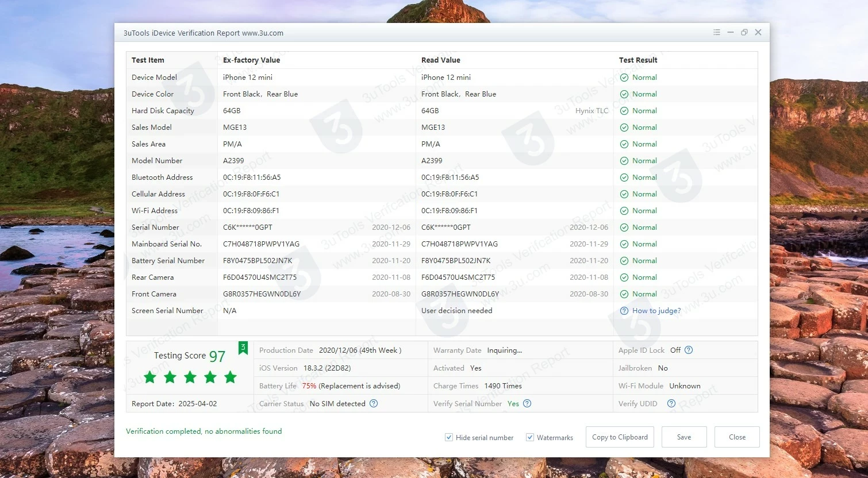Click the Bluetooth Address Normal check icon

(624, 178)
